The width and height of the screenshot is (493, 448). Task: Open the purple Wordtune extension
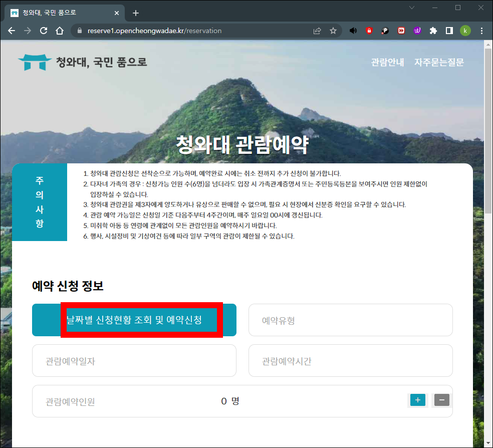417,31
